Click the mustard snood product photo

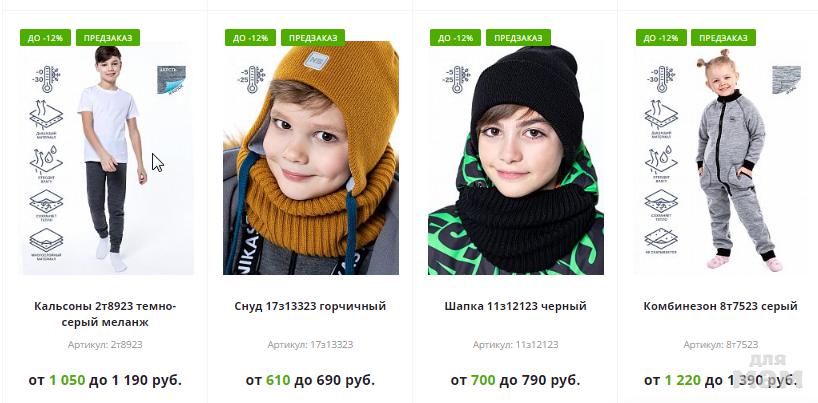click(x=311, y=158)
